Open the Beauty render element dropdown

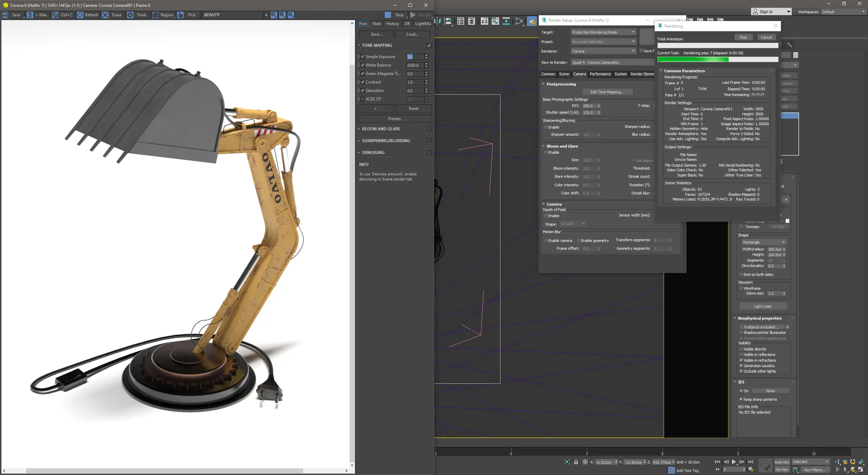click(x=266, y=15)
